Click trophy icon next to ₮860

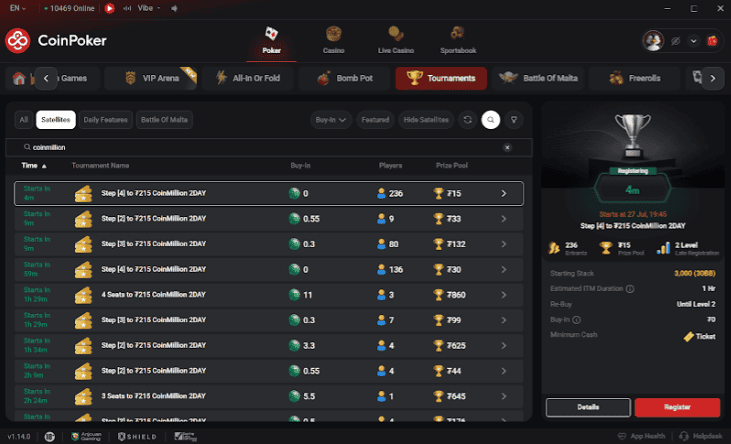point(439,295)
